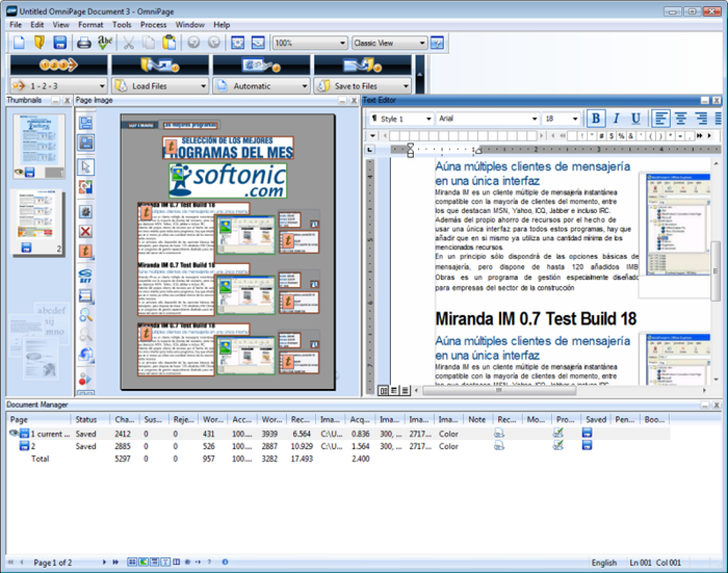
Task: Select page 1 thumbnail
Action: tap(39, 146)
